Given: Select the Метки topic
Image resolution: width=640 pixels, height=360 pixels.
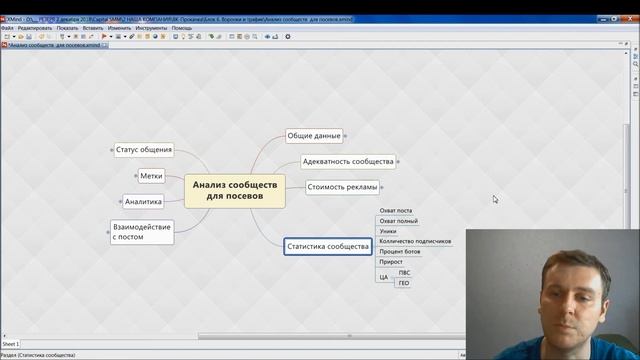Looking at the screenshot, I should [151, 176].
